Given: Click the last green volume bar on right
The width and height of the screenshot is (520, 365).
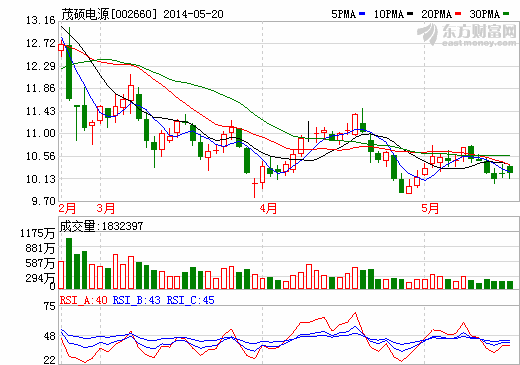Looking at the screenshot, I should coord(510,285).
